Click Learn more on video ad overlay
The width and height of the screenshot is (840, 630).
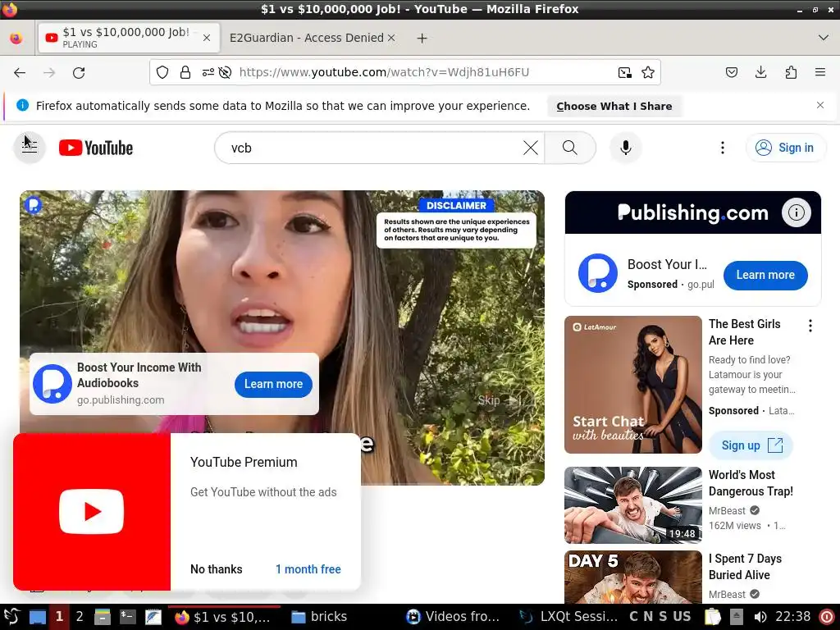coord(273,384)
